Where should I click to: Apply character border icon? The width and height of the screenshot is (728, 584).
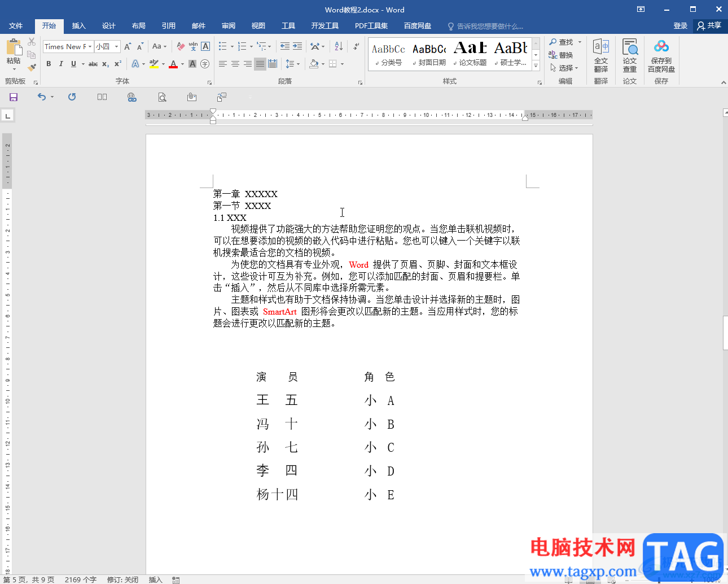click(x=205, y=46)
